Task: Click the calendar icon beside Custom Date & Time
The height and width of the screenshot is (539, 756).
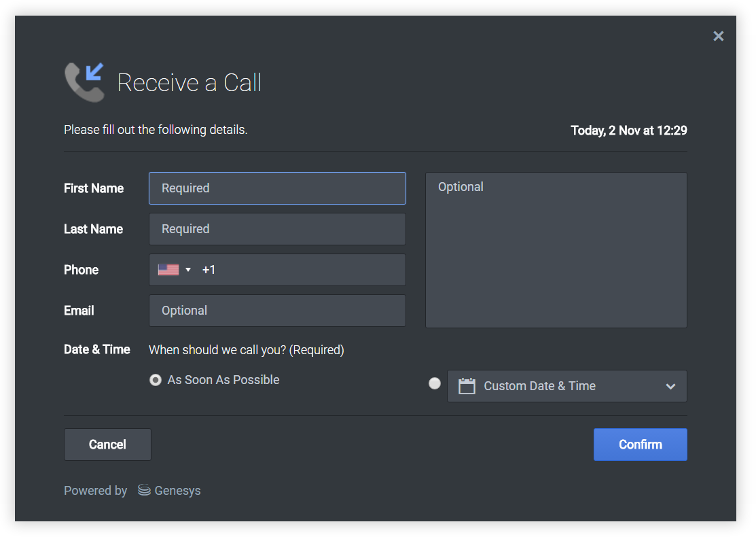Action: (467, 386)
